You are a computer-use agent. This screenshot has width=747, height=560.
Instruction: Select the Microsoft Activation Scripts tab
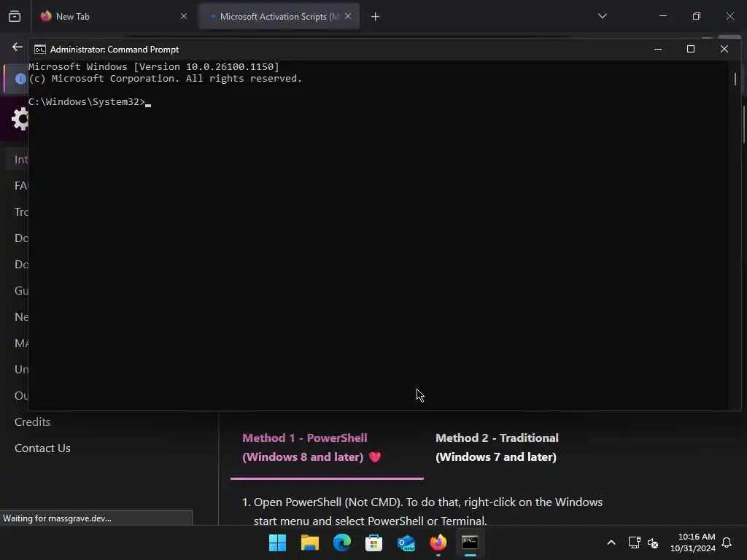pyautogui.click(x=279, y=17)
